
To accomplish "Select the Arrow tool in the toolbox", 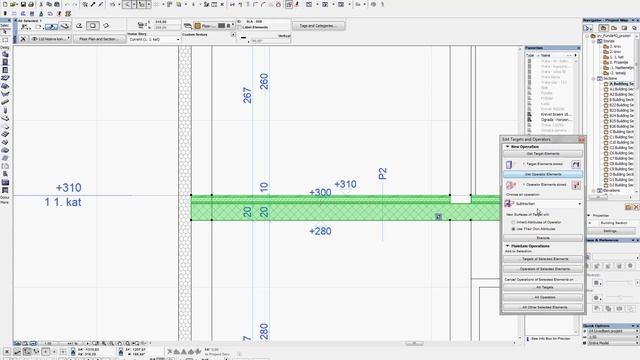I will (5, 31).
